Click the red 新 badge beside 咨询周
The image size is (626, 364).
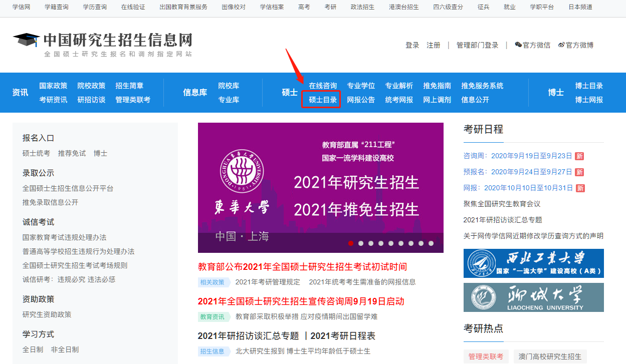[579, 156]
